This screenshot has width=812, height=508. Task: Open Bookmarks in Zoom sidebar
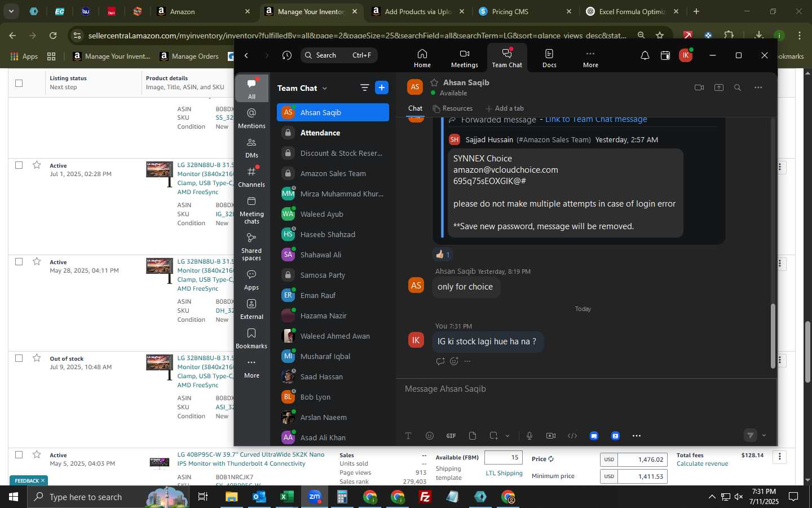pos(251,339)
